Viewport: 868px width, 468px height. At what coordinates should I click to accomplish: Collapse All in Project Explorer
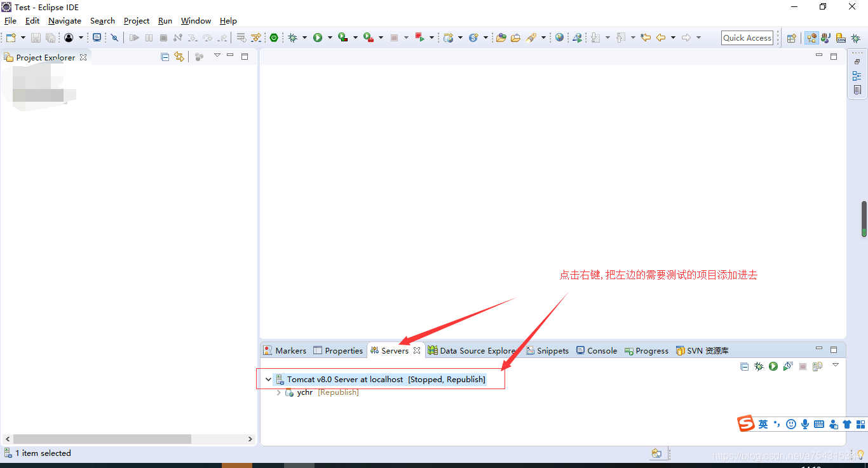165,57
